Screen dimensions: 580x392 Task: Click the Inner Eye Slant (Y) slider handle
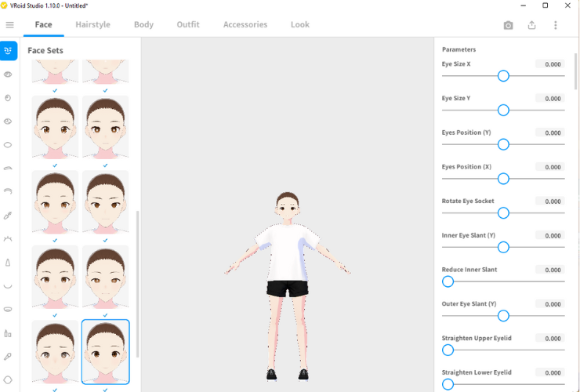(503, 247)
